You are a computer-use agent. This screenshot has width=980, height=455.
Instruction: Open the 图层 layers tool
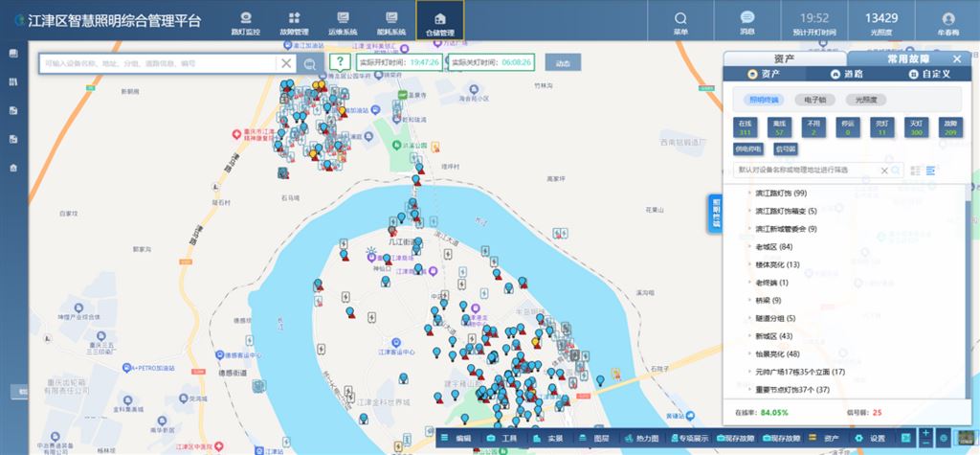click(594, 438)
